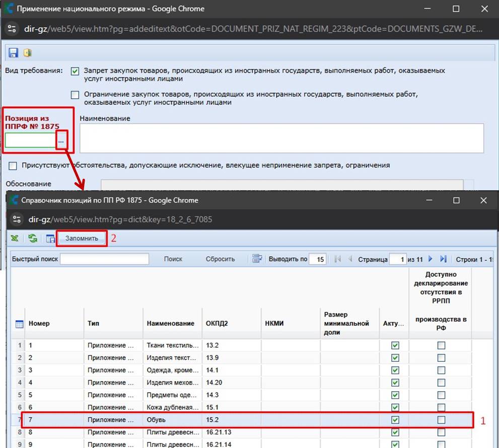
Task: Go to the first page of results
Action: coord(338,259)
